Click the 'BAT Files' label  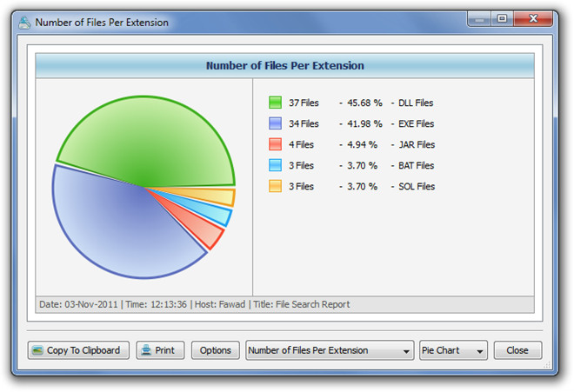416,165
